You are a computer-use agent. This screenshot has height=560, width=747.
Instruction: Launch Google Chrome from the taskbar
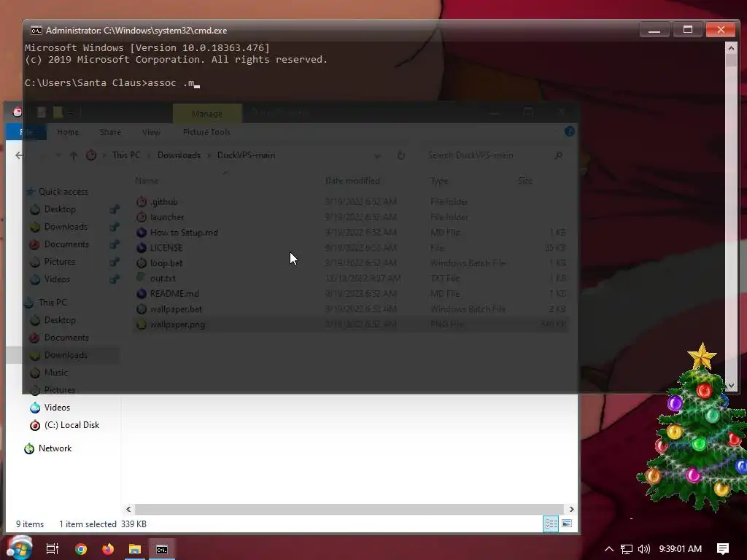[81, 549]
